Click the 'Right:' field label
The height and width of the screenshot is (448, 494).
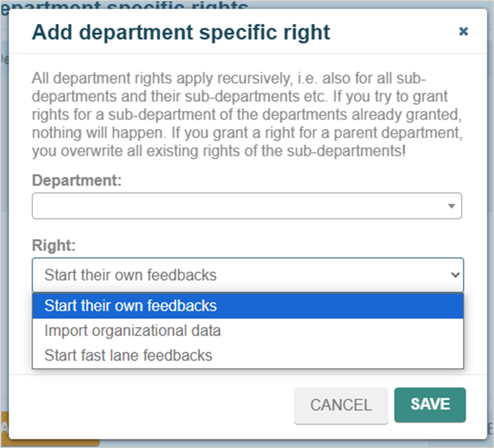(54, 245)
